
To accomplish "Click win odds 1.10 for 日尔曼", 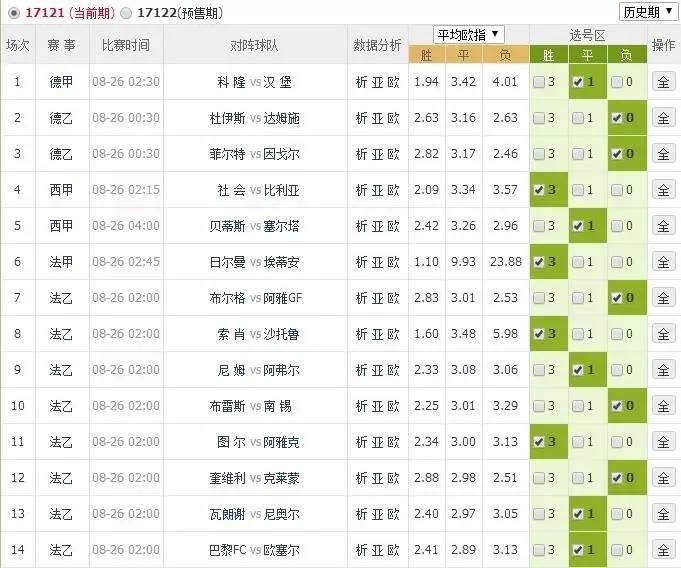I will point(426,262).
